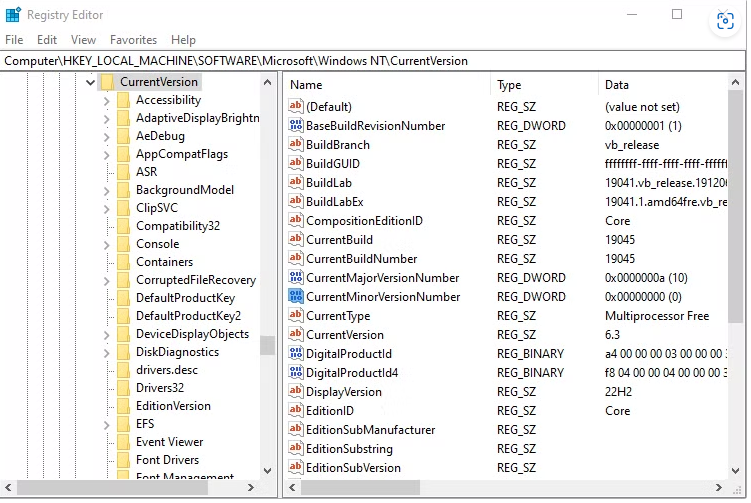Select the DigitalProductId binary value icon
Screen dimensions: 751x503
(x=296, y=354)
